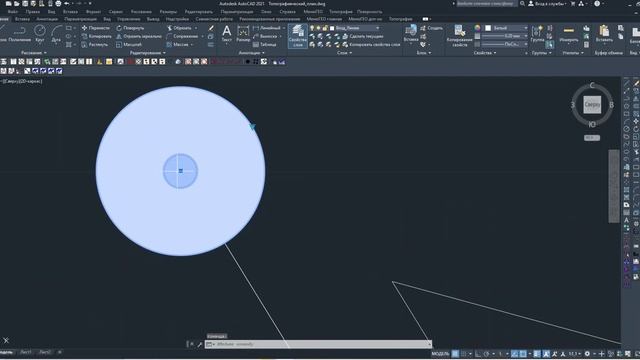Screen dimensions: 640x360
Task: Click the Обрезать (Trim) tool
Action: click(179, 28)
